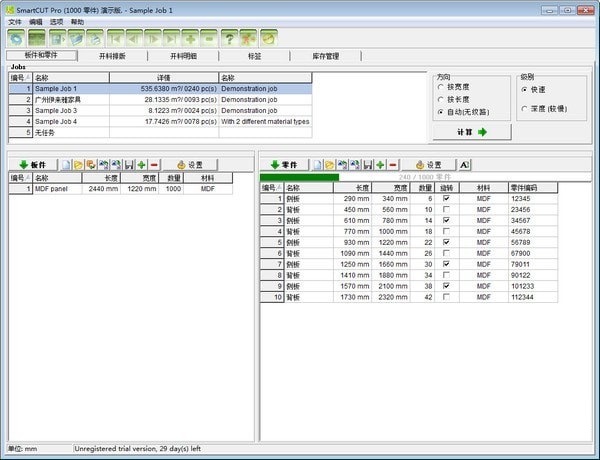Sort panels table by 编号 column header
Viewport: 600px width, 460px height.
click(19, 177)
